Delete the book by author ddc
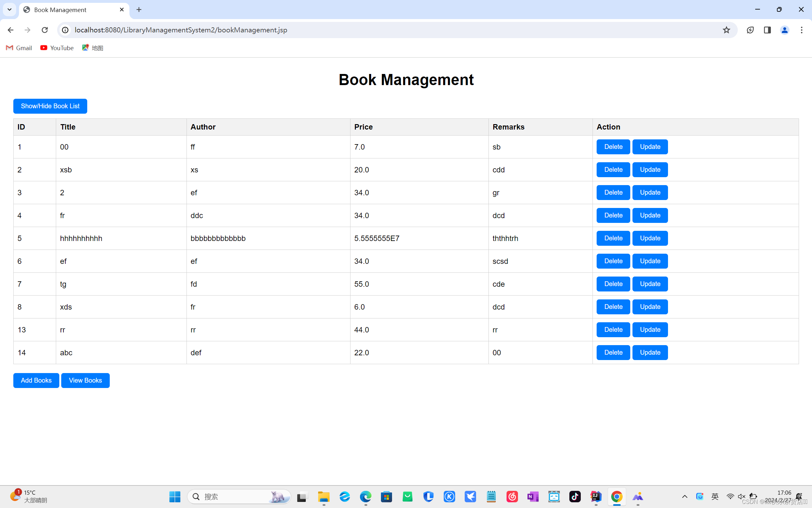 (613, 215)
